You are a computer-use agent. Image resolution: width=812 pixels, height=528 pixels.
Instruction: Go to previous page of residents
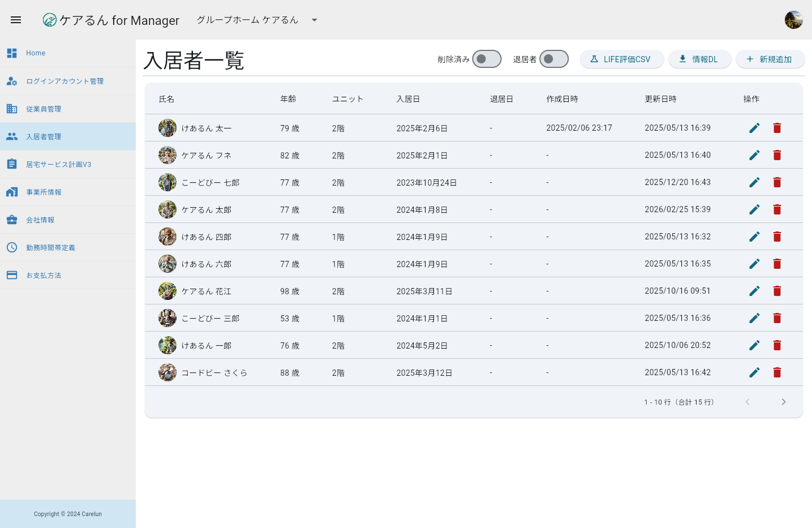[x=747, y=402]
